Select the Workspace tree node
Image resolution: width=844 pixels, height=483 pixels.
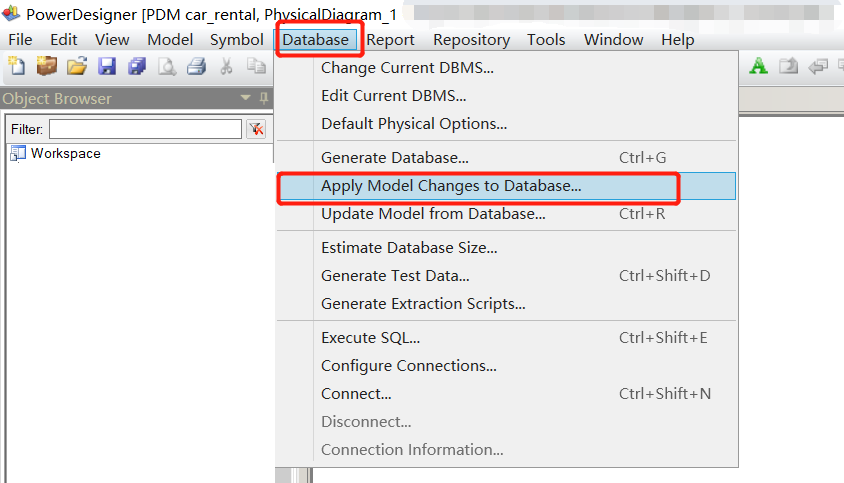[65, 153]
